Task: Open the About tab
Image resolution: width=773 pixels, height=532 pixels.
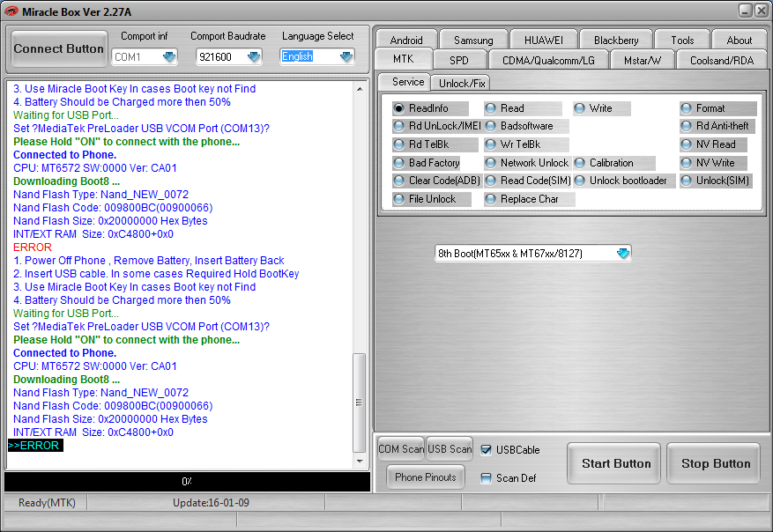Action: pos(740,40)
